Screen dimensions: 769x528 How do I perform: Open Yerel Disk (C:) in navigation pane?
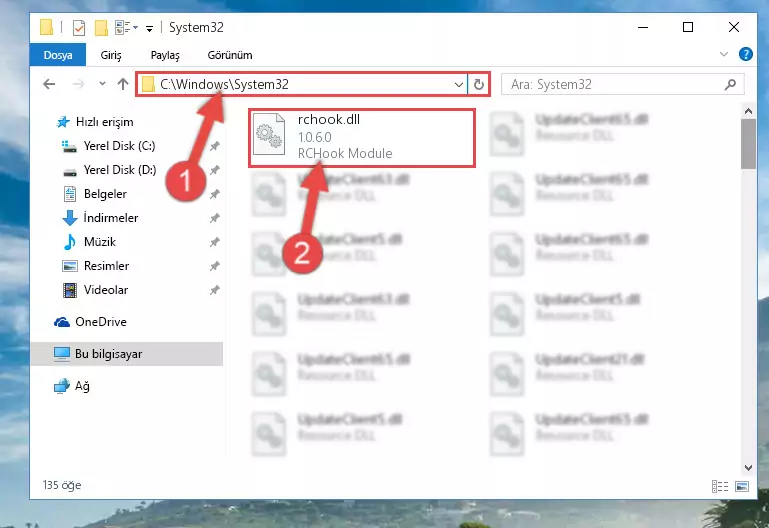click(108, 146)
